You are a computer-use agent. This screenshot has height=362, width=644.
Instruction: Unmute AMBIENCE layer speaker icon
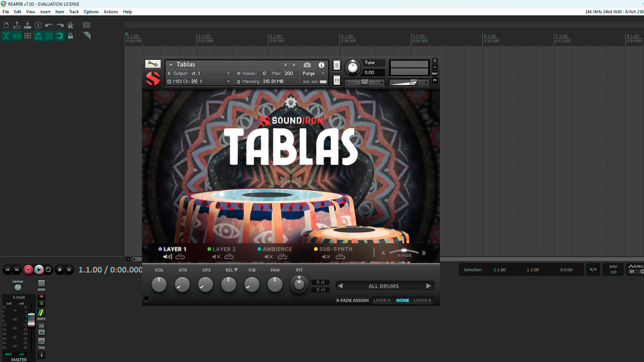[x=268, y=257]
